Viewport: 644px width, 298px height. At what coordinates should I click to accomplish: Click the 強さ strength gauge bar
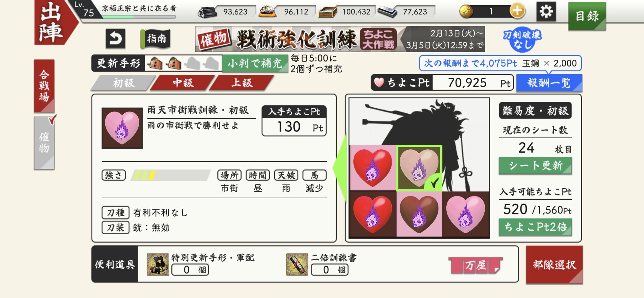(171, 175)
